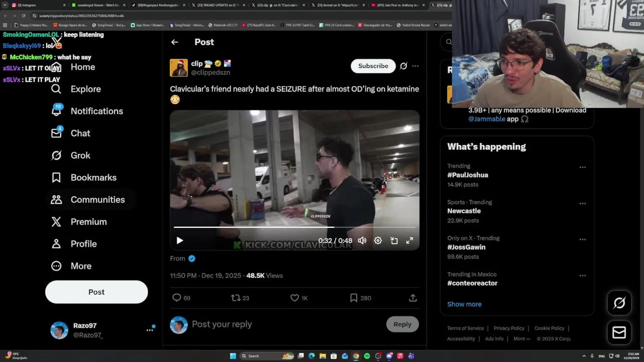Click the grey Reply button
The height and width of the screenshot is (362, 644).
[x=402, y=324]
